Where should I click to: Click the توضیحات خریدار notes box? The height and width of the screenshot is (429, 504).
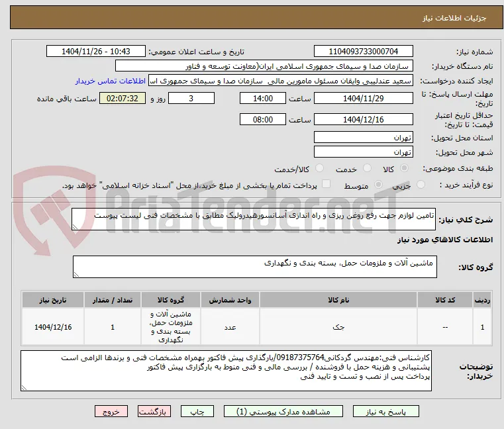227,371
